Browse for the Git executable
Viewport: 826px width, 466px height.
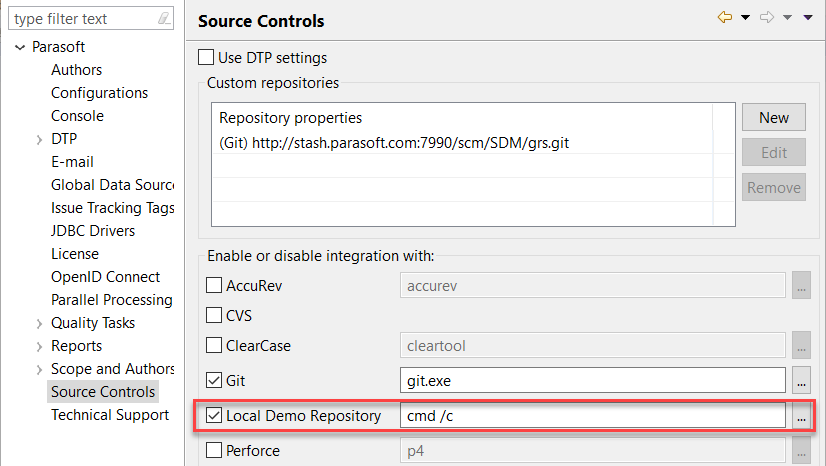pyautogui.click(x=801, y=380)
